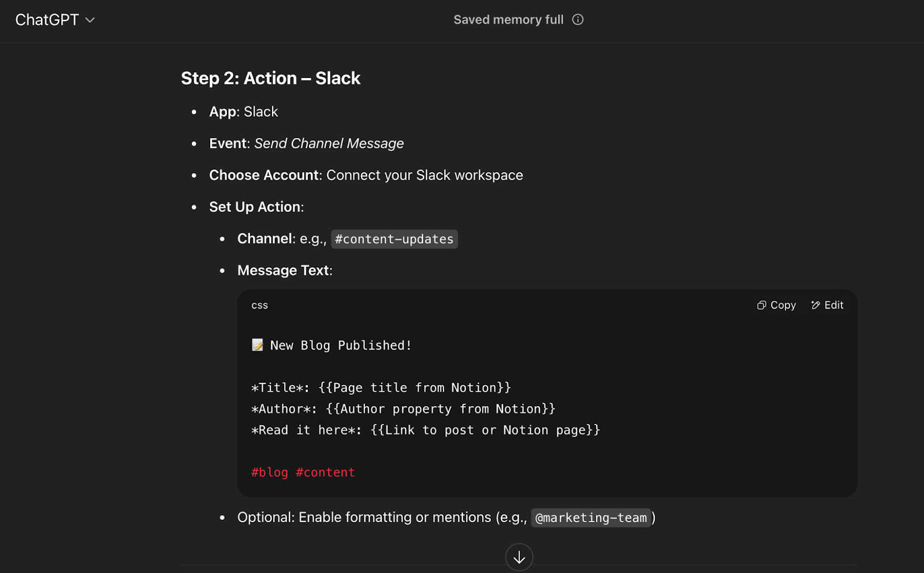924x573 pixels.
Task: Copy the css code block
Action: [776, 305]
